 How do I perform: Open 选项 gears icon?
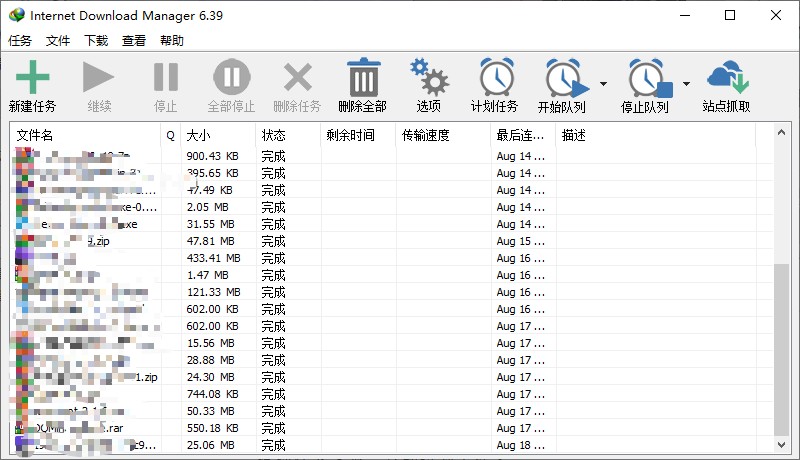[429, 78]
